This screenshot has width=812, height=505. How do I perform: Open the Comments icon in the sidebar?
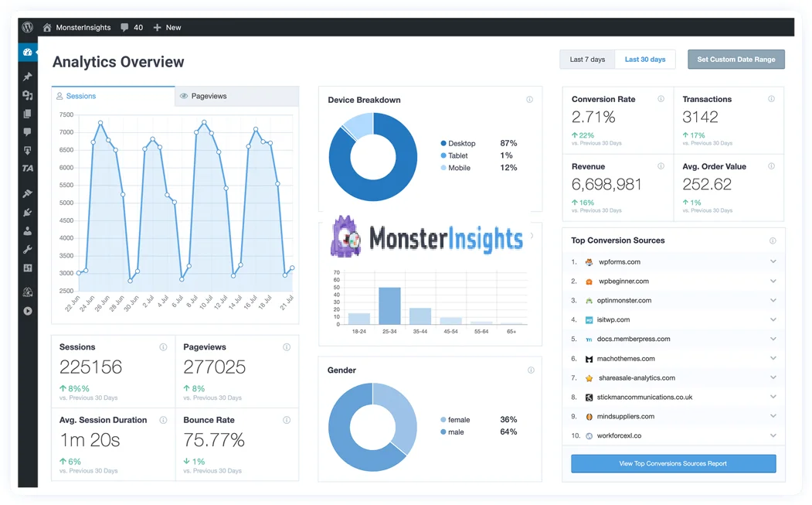(x=27, y=132)
